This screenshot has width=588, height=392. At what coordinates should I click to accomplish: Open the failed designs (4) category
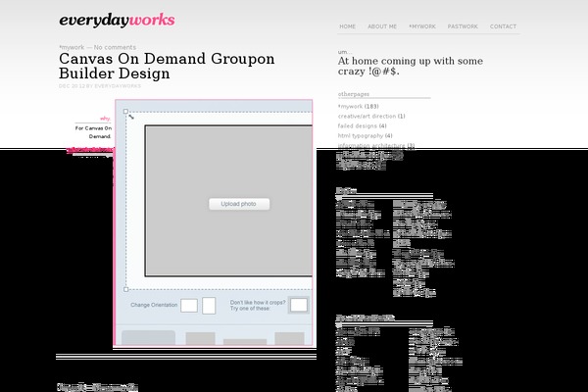coord(362,126)
